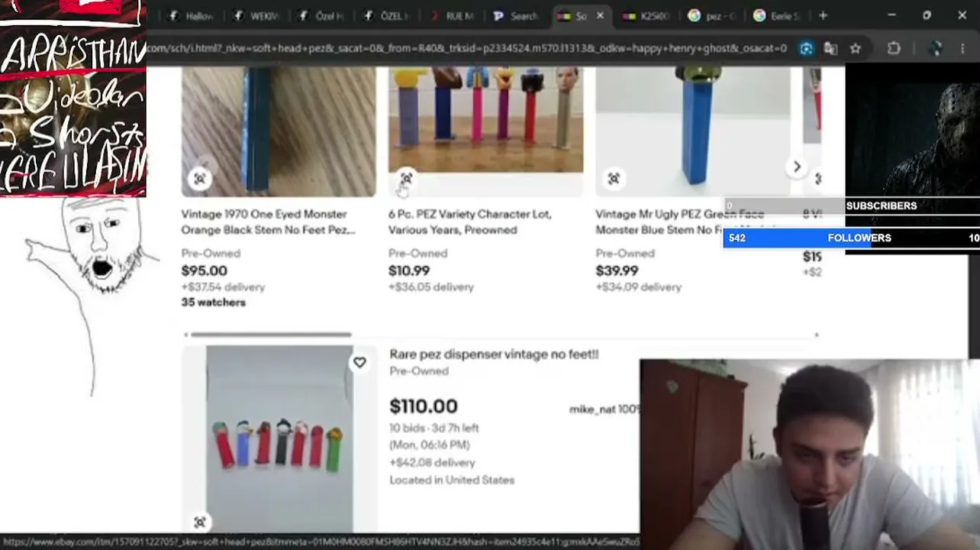Viewport: 980px width, 550px height.
Task: Click 'Located in United States' text
Action: pos(452,480)
